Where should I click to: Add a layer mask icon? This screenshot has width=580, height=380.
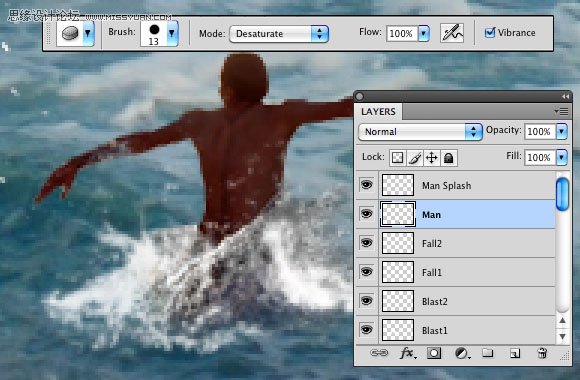(434, 353)
